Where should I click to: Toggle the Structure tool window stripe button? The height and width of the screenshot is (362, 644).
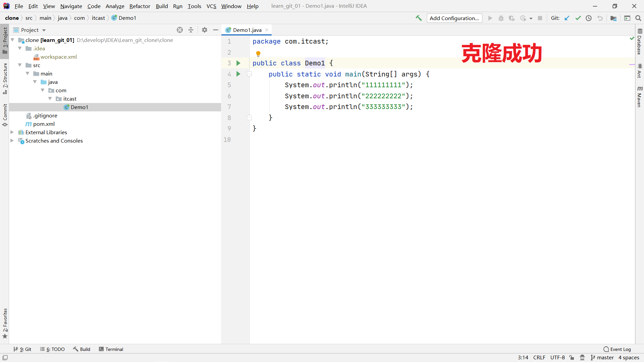click(5, 79)
